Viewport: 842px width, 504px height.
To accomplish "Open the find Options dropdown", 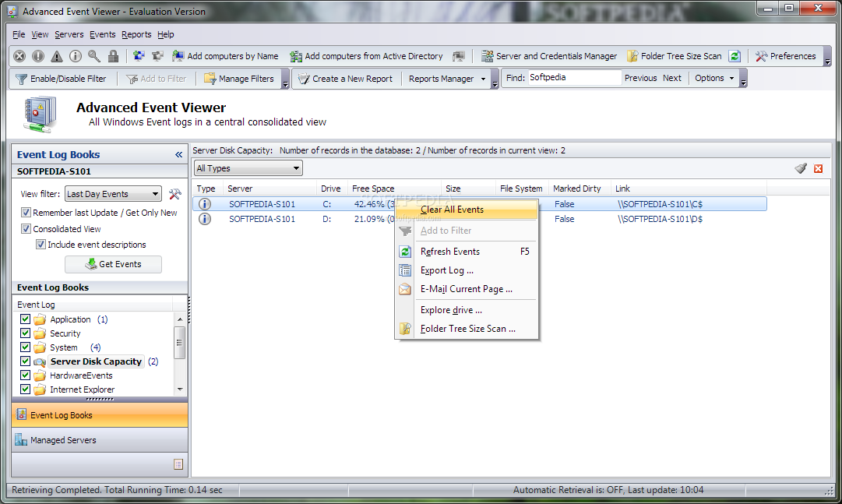I will click(x=714, y=78).
